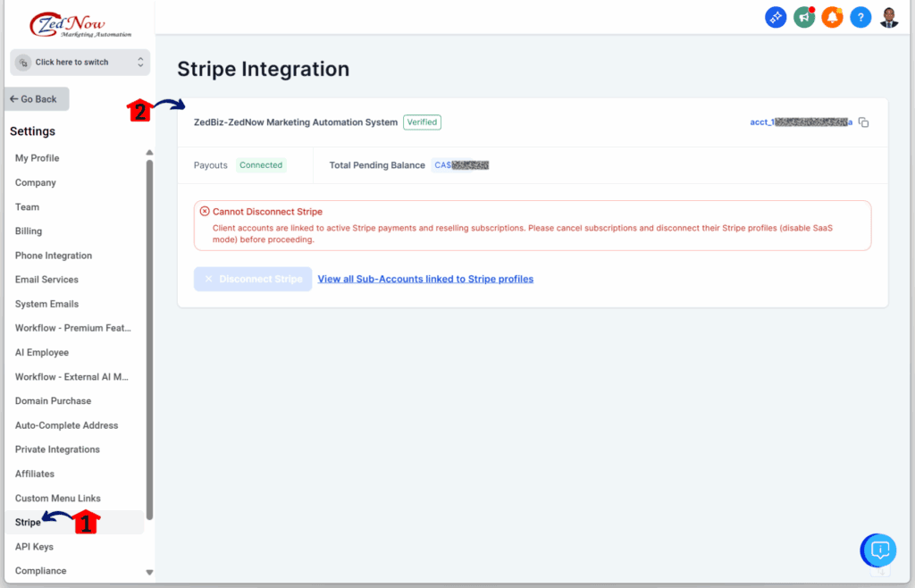This screenshot has width=915, height=588.
Task: Click the acct_1 account ID link
Action: [x=801, y=122]
